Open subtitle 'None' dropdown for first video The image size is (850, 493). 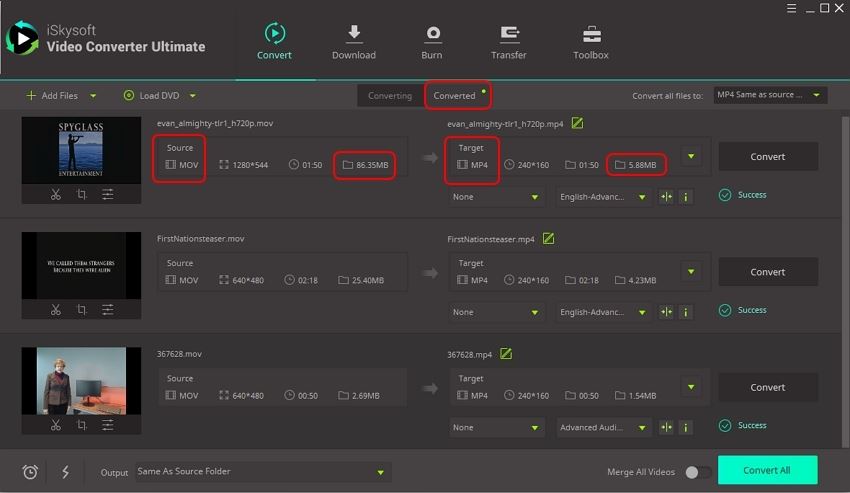pos(495,197)
